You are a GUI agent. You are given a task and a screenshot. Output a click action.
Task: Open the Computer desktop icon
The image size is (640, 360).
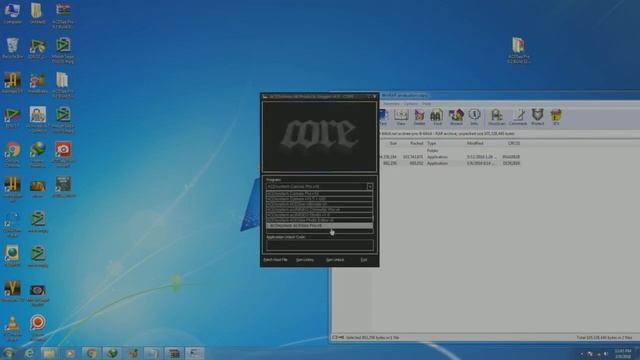pyautogui.click(x=12, y=13)
